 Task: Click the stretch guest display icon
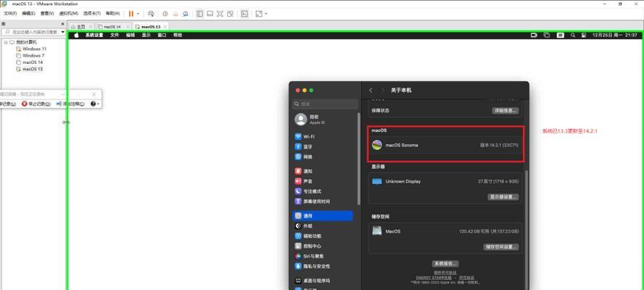(259, 14)
